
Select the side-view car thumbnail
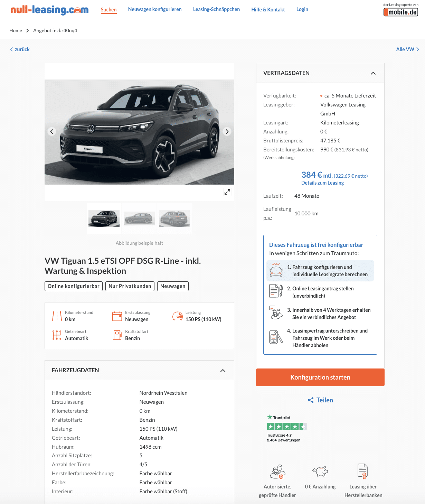pos(139,218)
